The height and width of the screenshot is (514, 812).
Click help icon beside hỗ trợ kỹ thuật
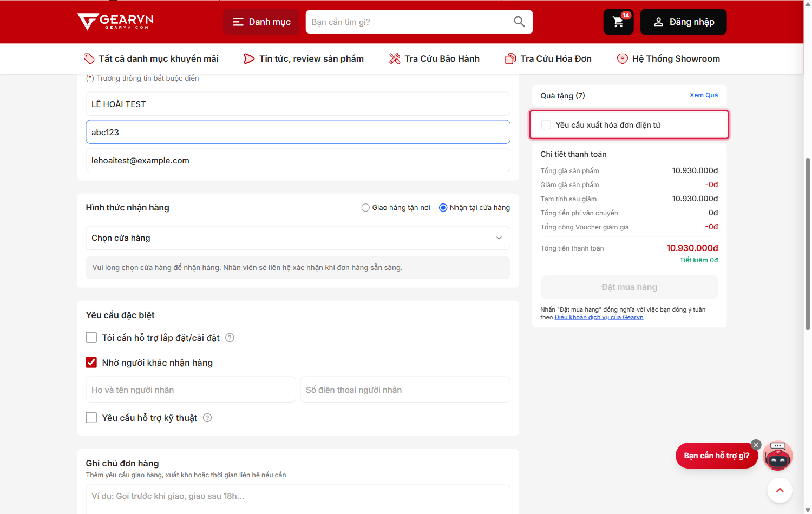(207, 418)
